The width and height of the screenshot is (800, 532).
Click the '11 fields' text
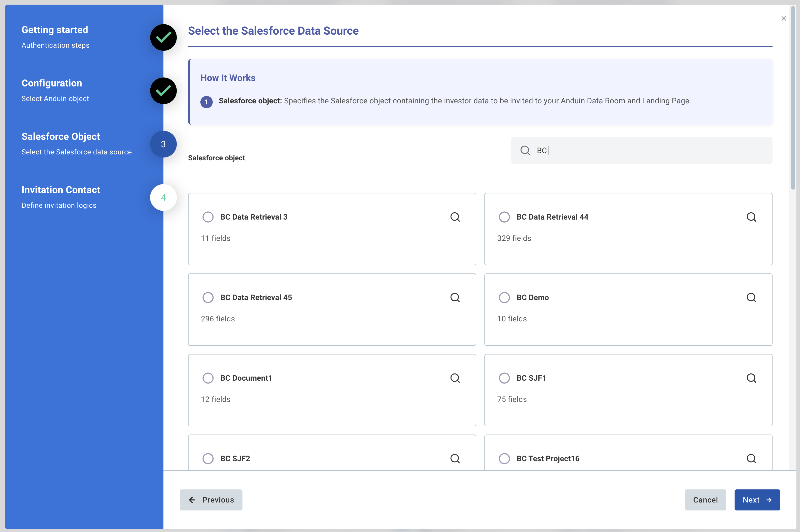[x=216, y=238]
